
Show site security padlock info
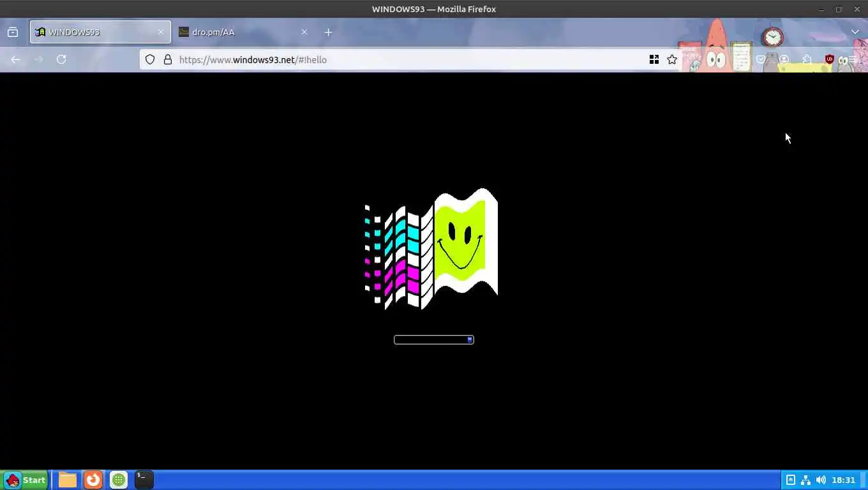point(168,59)
